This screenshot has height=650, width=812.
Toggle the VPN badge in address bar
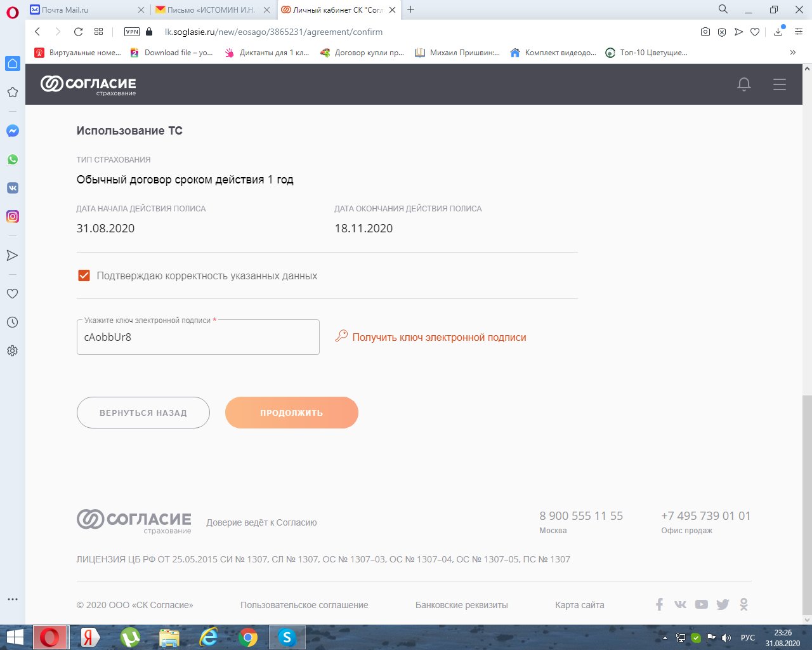[132, 32]
